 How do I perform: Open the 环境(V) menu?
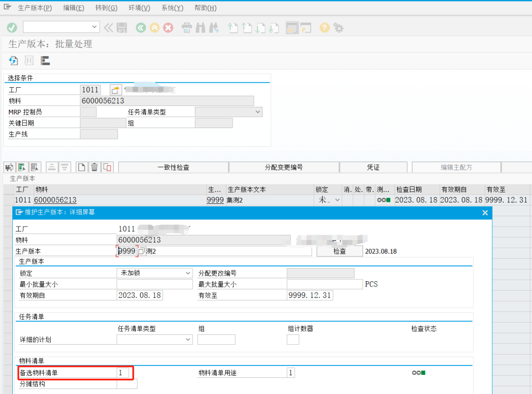pos(139,8)
